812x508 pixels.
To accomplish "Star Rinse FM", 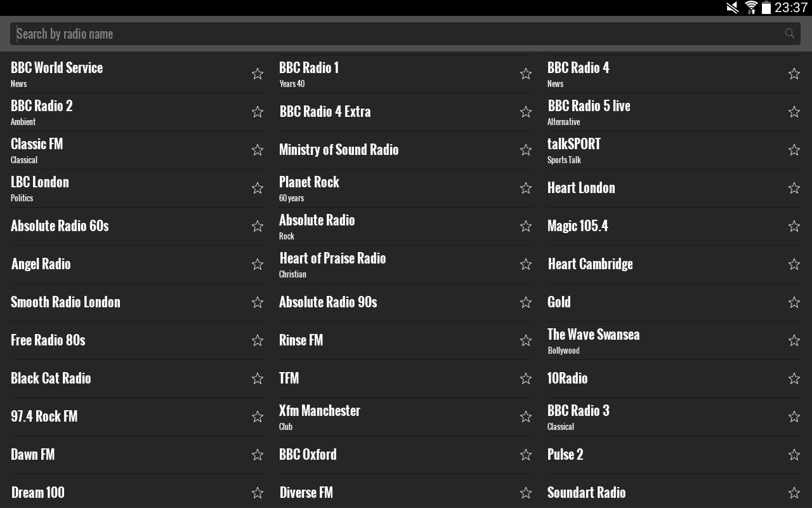I will tap(526, 340).
